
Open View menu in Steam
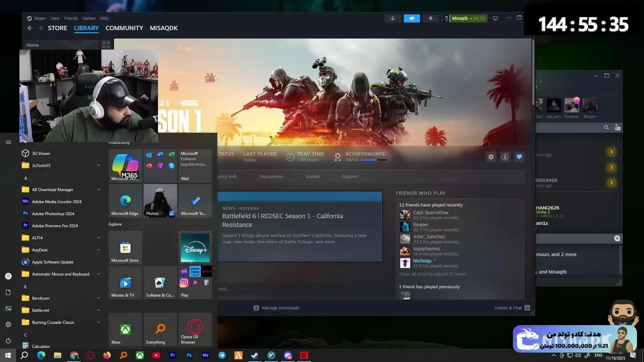point(55,18)
